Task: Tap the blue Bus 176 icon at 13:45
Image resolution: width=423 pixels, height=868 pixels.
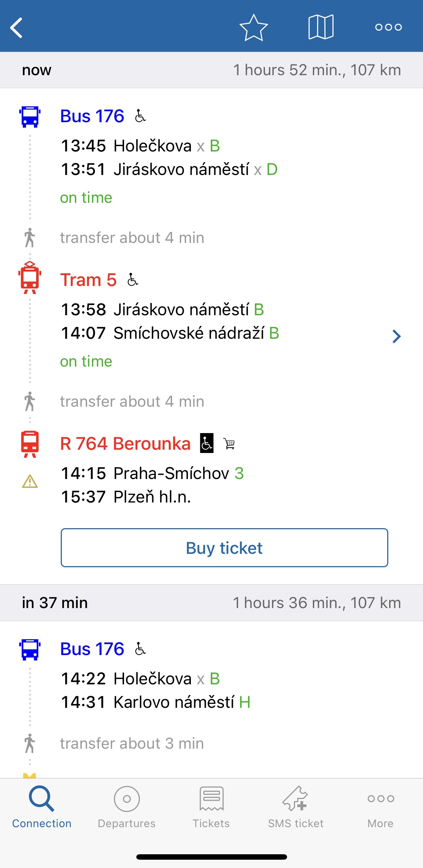Action: 30,116
